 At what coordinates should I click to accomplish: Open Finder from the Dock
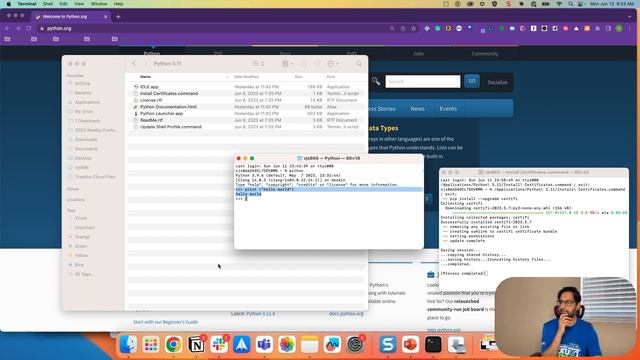tap(128, 344)
